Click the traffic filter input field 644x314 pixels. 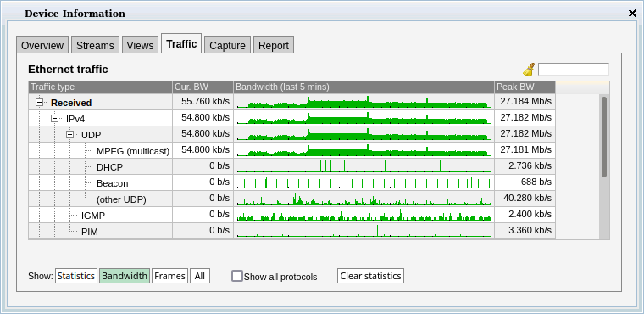(x=574, y=69)
